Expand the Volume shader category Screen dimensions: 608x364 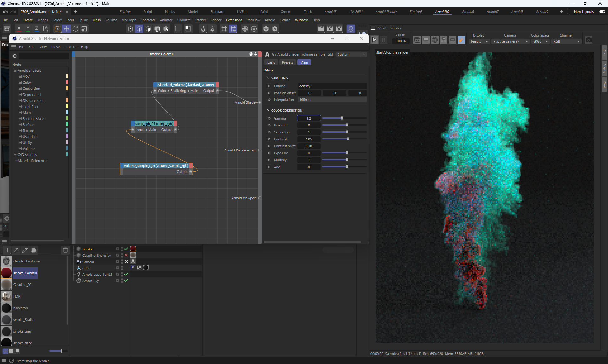click(20, 149)
